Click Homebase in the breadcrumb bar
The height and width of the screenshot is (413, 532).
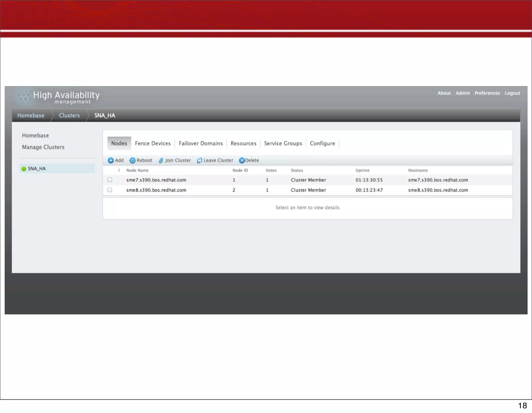(31, 115)
